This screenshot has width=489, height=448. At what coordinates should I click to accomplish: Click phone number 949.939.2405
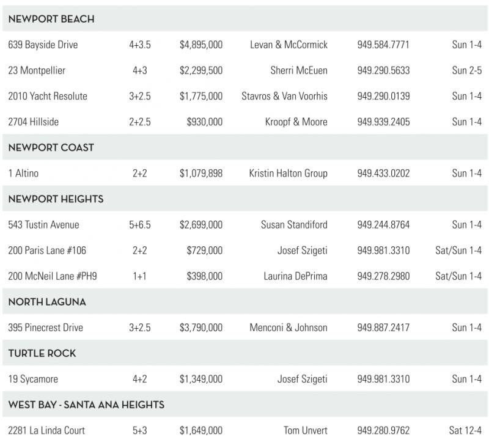tap(383, 122)
